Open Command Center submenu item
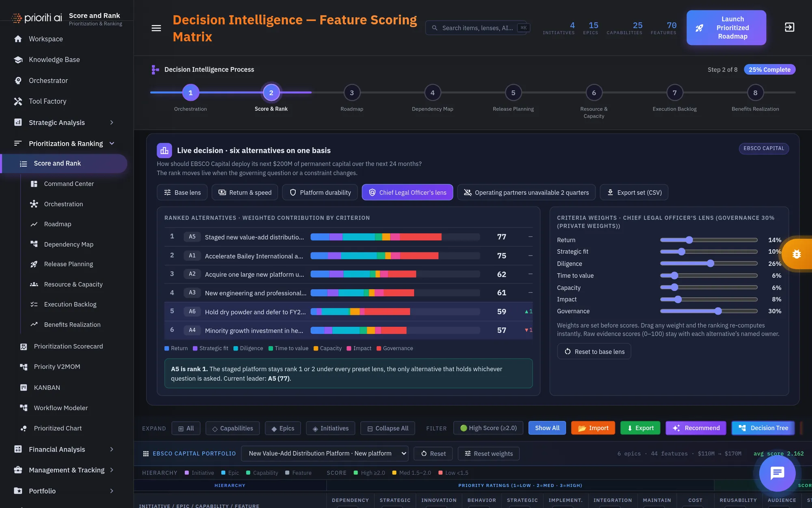Viewport: 812px width, 508px height. click(69, 184)
